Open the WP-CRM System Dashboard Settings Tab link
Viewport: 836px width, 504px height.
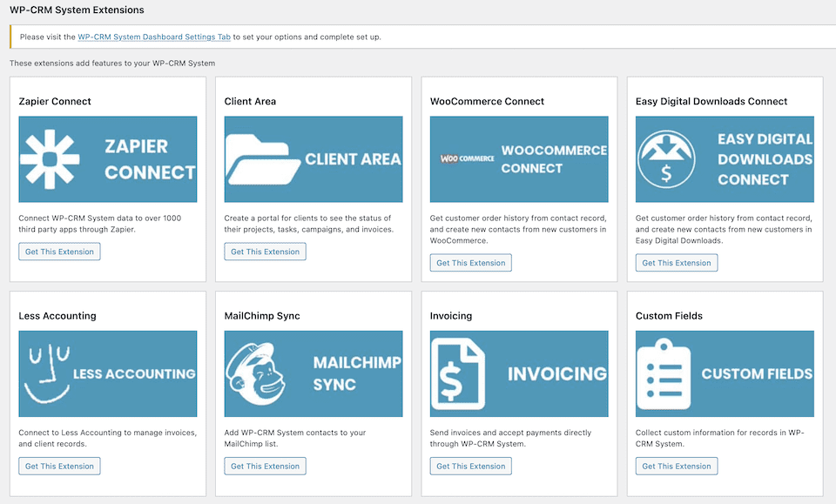pyautogui.click(x=154, y=37)
